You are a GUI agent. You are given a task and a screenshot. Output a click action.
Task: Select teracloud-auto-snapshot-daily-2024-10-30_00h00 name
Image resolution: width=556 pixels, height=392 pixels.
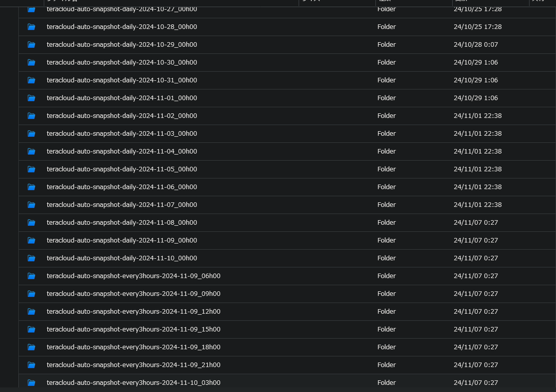tap(122, 63)
